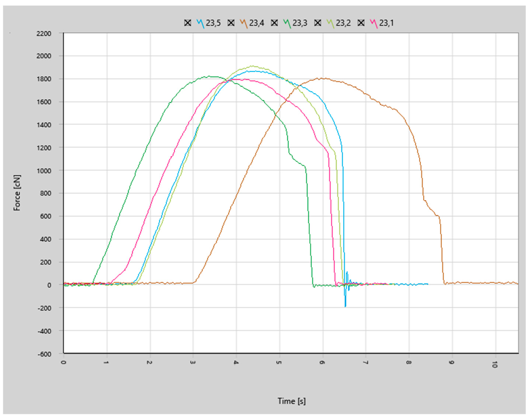This screenshot has width=530, height=420.
Task: Click the 2200 tick on force axis
Action: tap(44, 33)
